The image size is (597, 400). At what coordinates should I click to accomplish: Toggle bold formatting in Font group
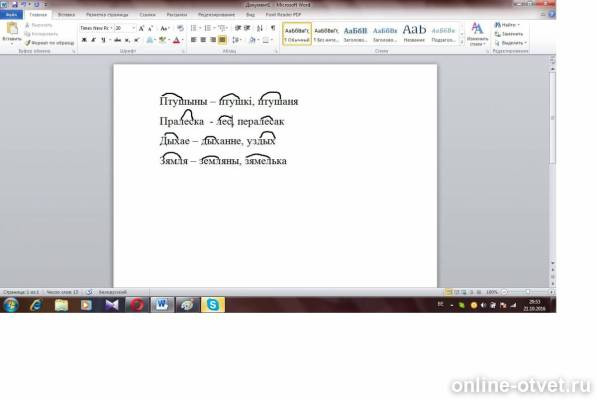point(84,40)
